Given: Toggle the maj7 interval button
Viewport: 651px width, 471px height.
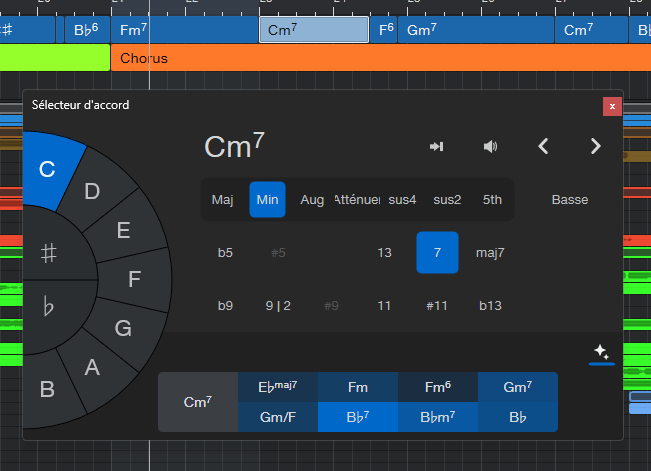Looking at the screenshot, I should point(490,252).
